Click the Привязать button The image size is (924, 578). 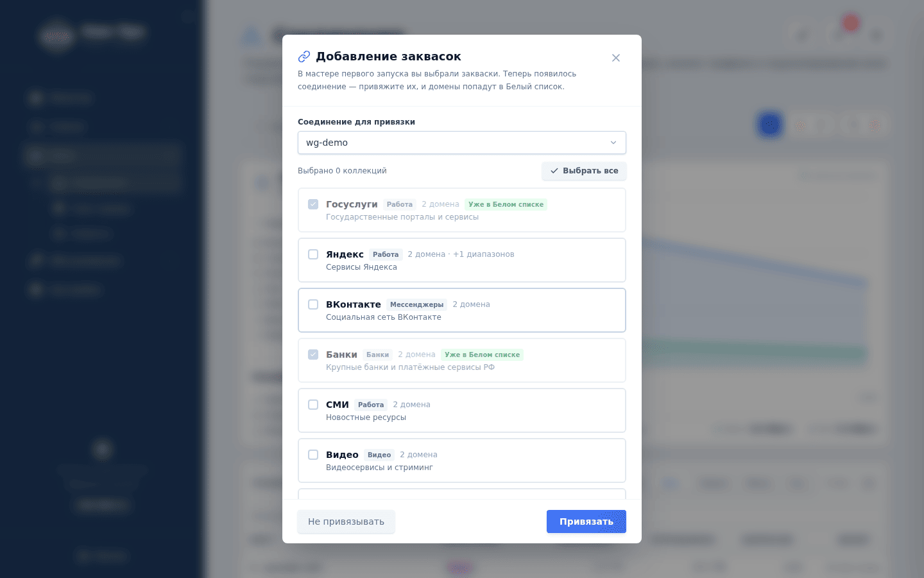point(586,521)
